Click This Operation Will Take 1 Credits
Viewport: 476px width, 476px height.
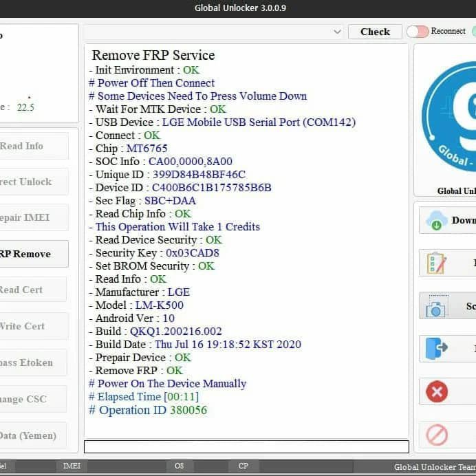click(x=175, y=227)
